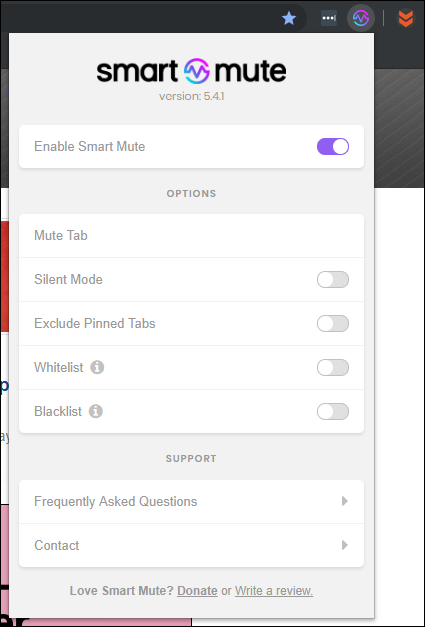Image resolution: width=425 pixels, height=627 pixels.
Task: Click the Whitelist info icon
Action: (x=97, y=367)
